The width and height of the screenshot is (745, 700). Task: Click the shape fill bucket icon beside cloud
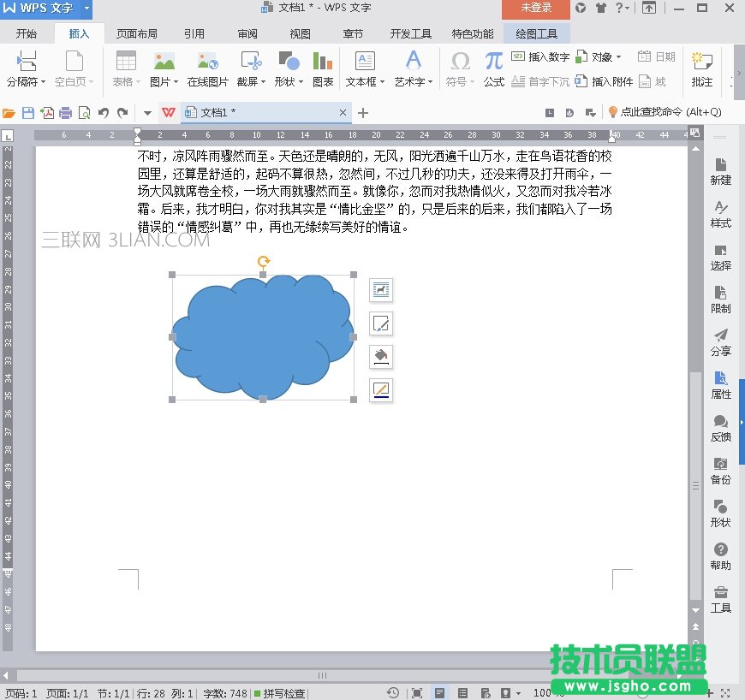point(381,357)
